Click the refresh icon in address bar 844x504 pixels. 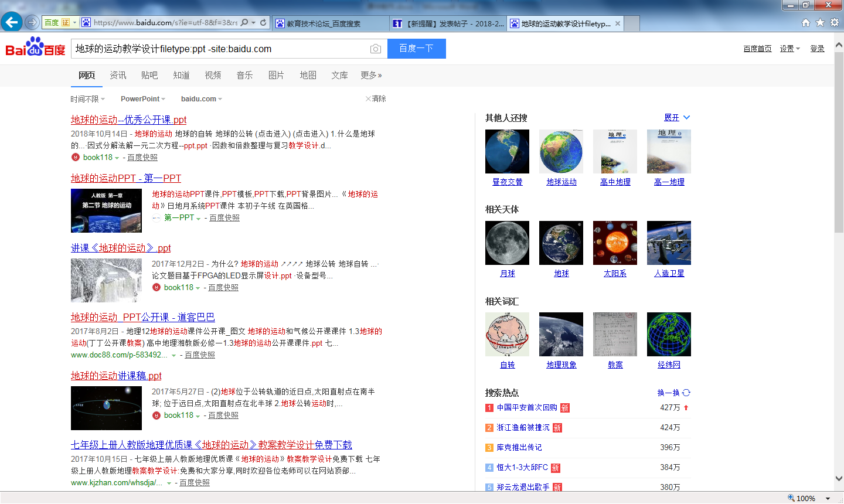tap(263, 23)
